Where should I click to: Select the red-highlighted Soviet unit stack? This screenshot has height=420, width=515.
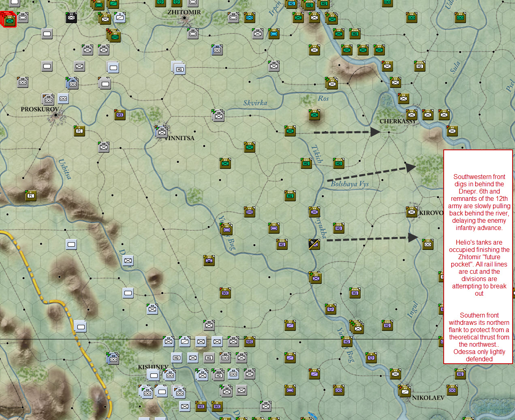[9, 19]
